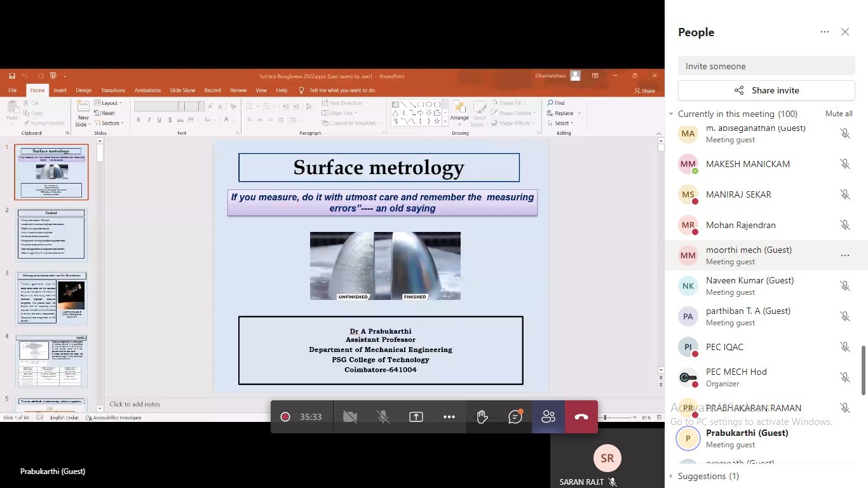This screenshot has width=868, height=488.
Task: Unmute the microphone in the meeting
Action: (383, 417)
